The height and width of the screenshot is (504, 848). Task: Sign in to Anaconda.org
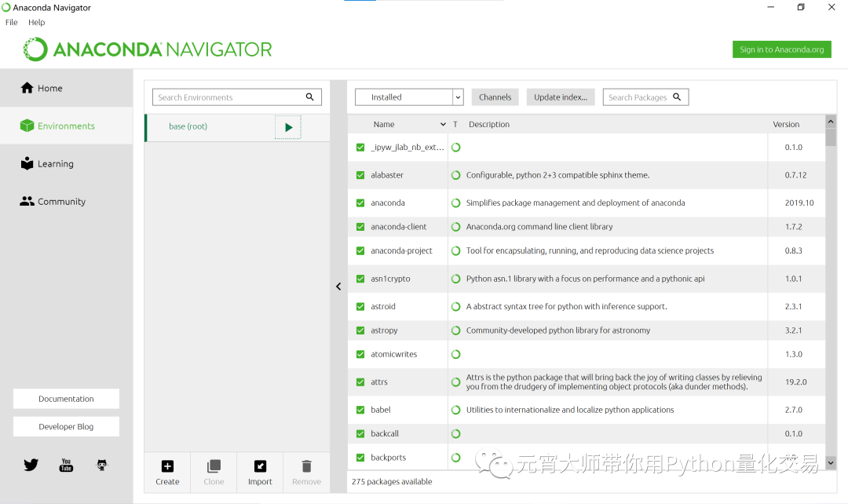pos(781,49)
